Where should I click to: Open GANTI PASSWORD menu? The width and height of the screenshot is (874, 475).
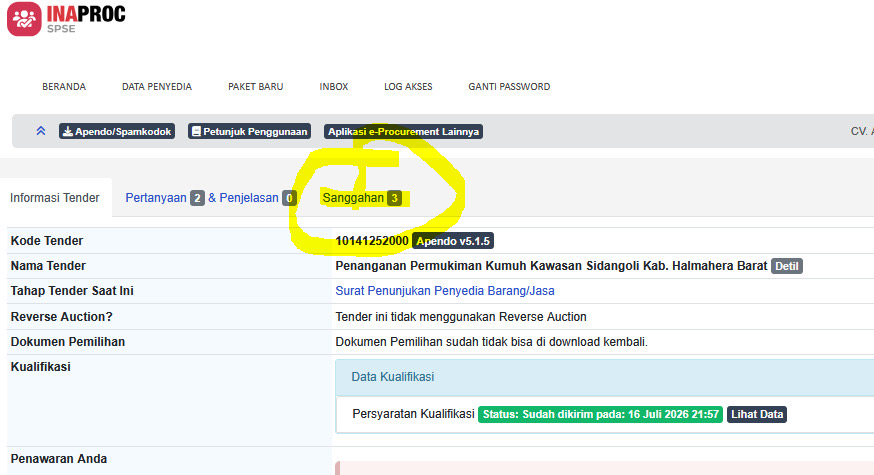pos(509,86)
